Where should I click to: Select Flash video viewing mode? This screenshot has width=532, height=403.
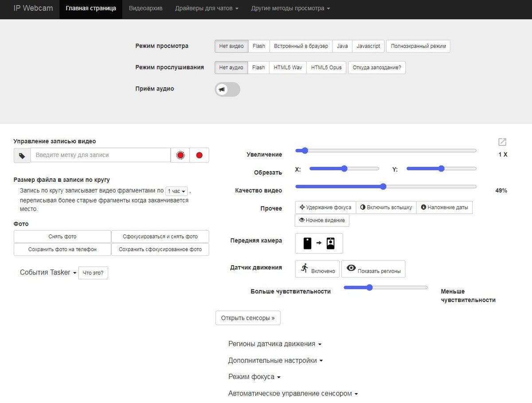point(259,46)
